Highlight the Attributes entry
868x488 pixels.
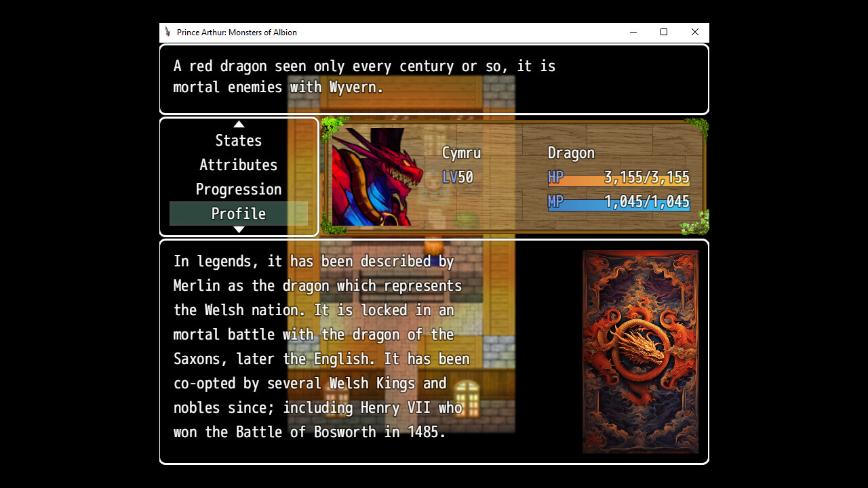click(238, 165)
